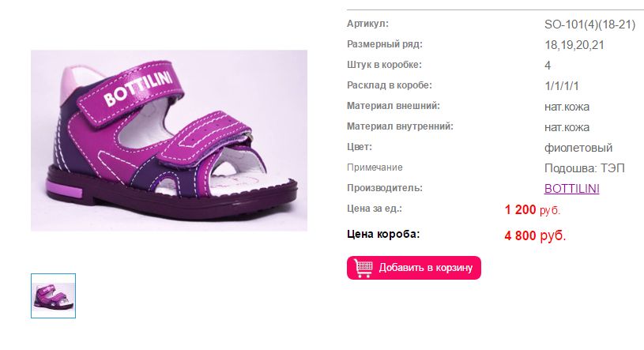This screenshot has width=644, height=350.
Task: Select the small sandal thumbnail
Action: pyautogui.click(x=54, y=295)
